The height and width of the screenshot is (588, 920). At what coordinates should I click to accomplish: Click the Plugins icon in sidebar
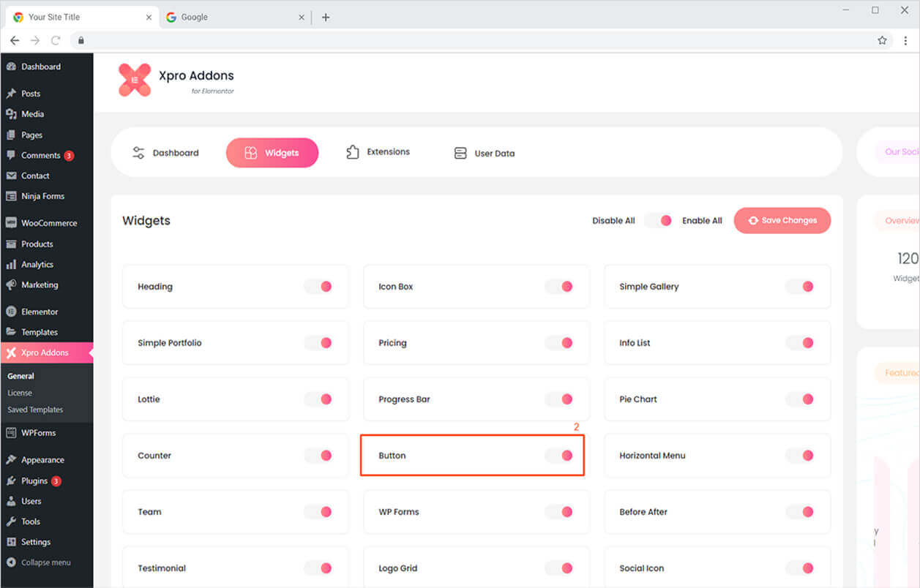point(11,481)
